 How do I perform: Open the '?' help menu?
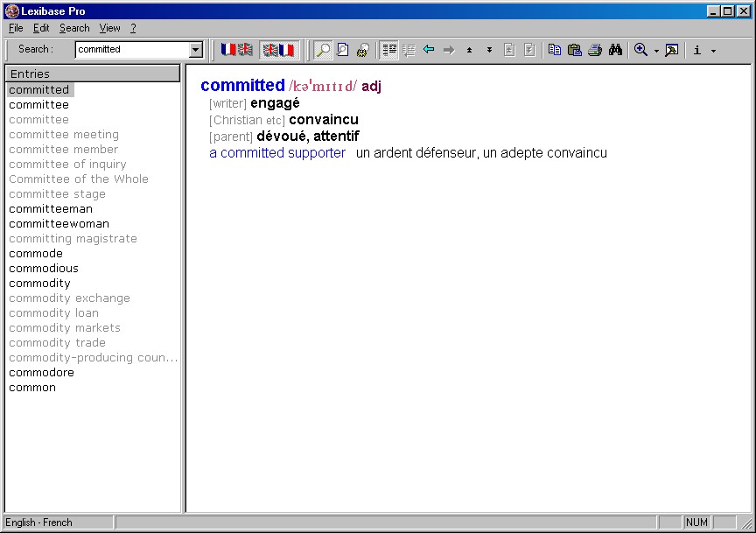[x=133, y=28]
